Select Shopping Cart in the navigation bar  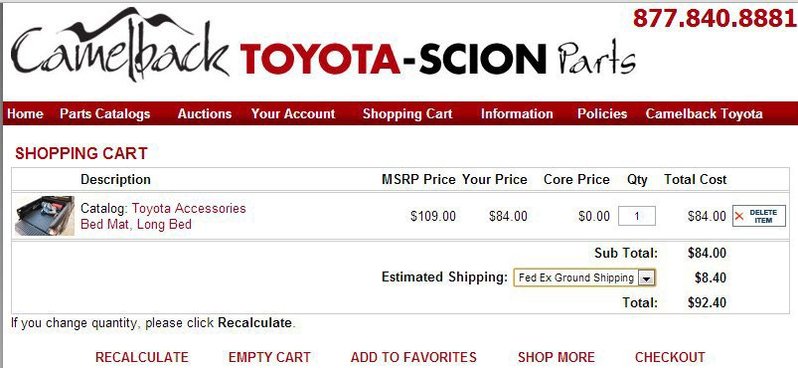coord(407,114)
